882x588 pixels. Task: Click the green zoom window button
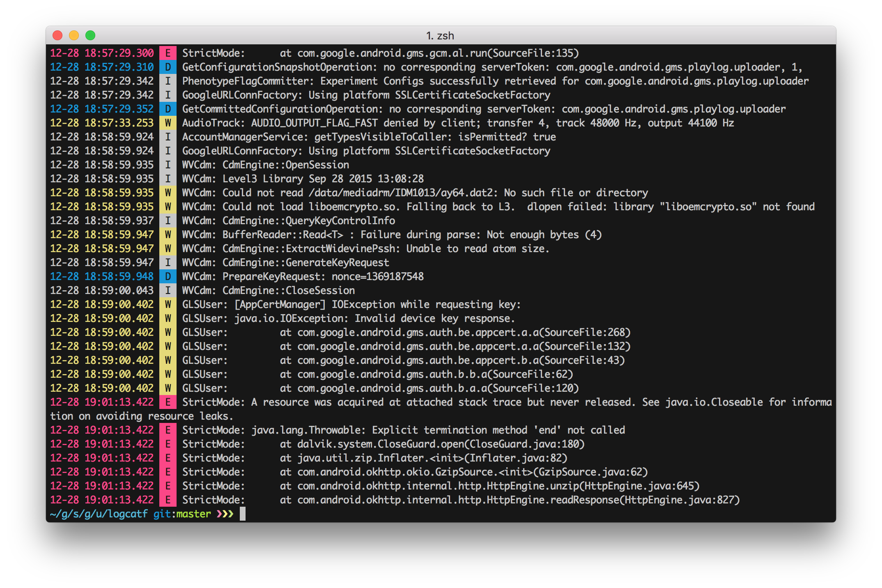coord(90,35)
